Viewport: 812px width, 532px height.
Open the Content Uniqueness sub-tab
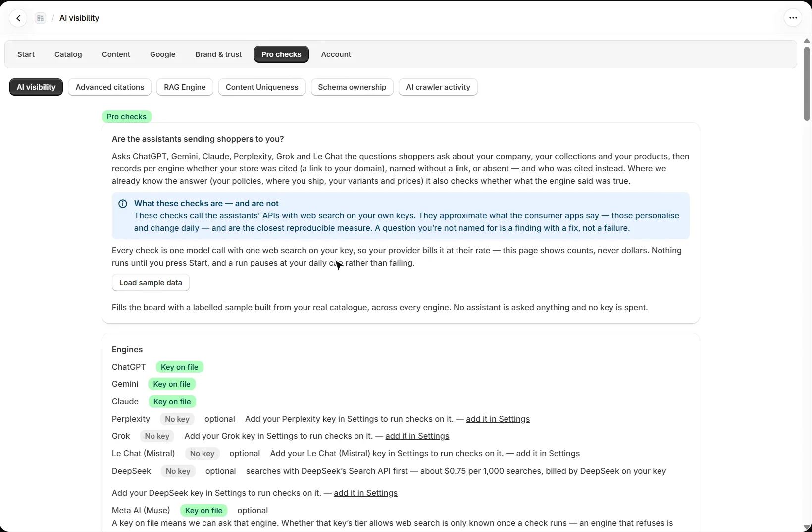pos(262,87)
